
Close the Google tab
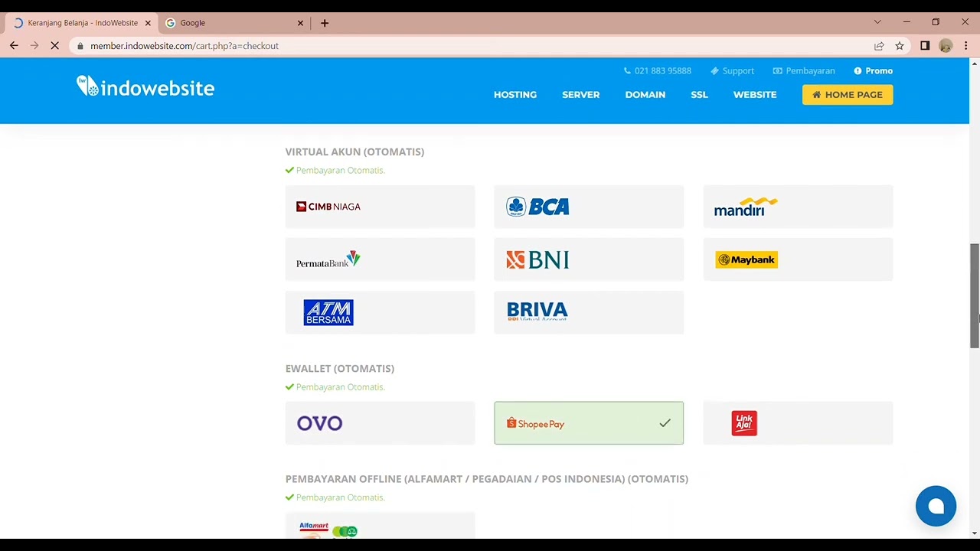click(300, 23)
